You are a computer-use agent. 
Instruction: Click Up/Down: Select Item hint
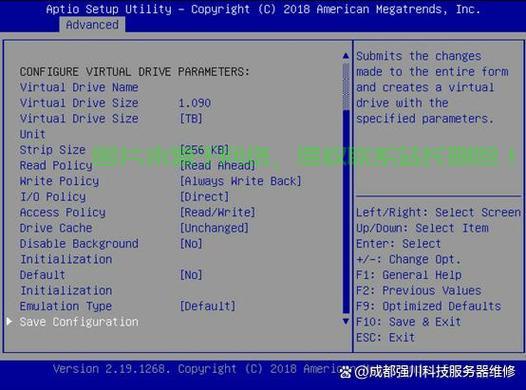422,228
